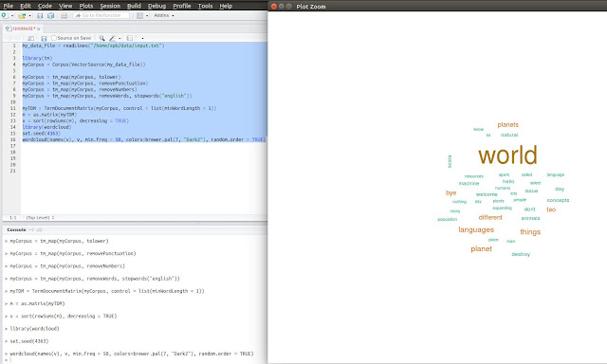Open the Build menu
The image size is (607, 364).
pos(134,6)
